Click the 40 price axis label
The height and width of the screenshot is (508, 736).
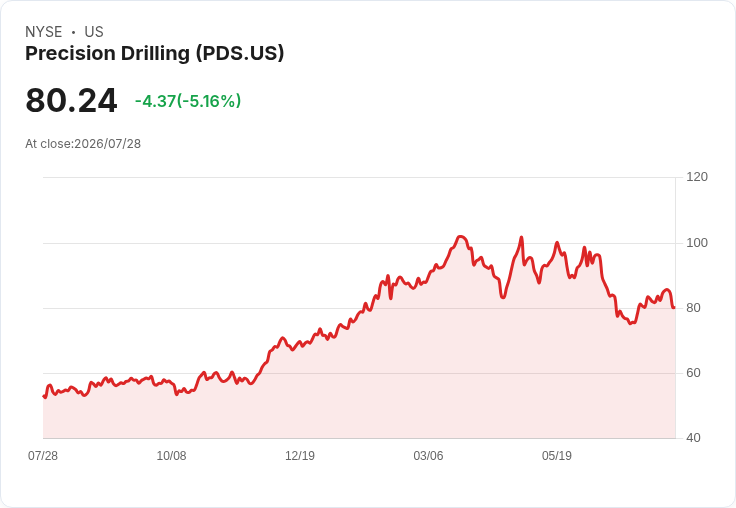coord(693,438)
